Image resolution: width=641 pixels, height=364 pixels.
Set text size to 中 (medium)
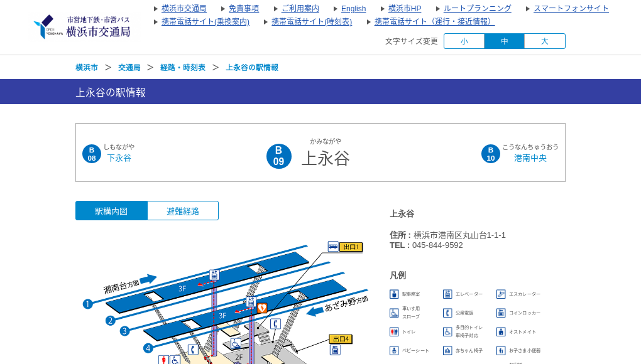pos(504,41)
